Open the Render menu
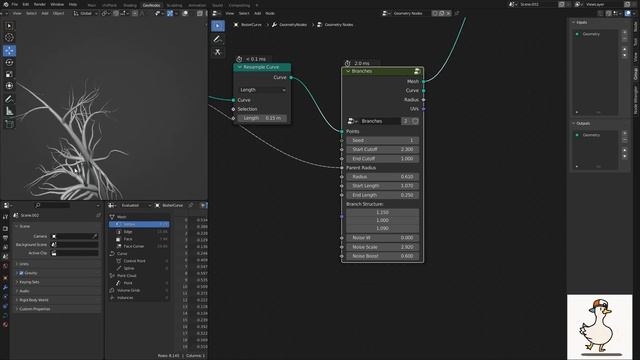The height and width of the screenshot is (360, 640). tap(40, 4)
